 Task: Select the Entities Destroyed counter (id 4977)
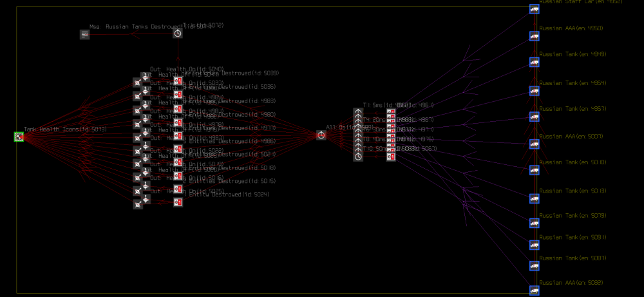[x=178, y=135]
